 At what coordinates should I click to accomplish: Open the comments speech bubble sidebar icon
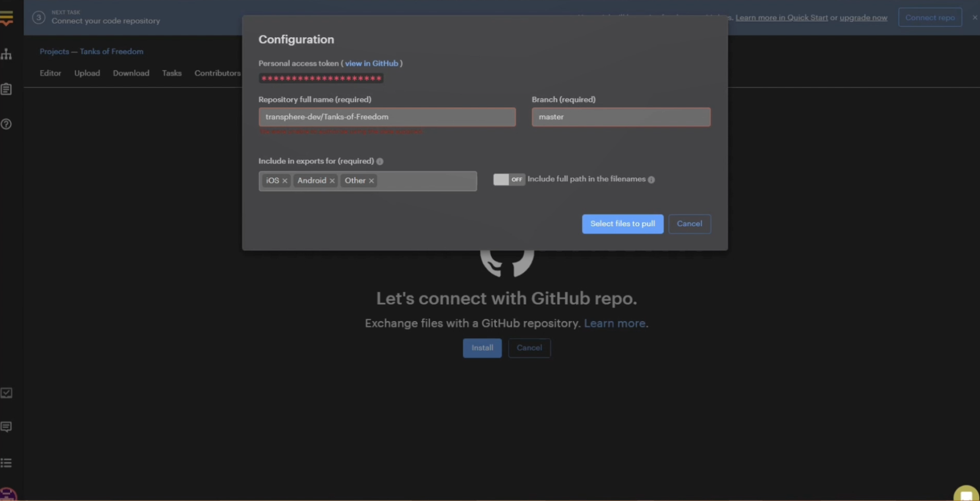[7, 427]
